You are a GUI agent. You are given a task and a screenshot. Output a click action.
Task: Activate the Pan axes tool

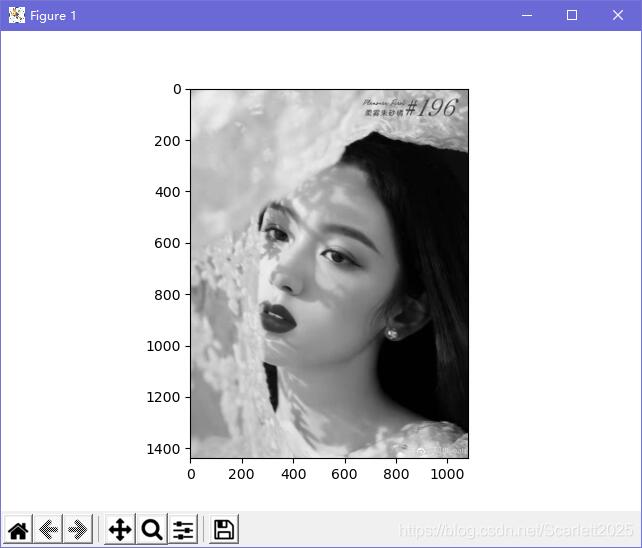pos(120,529)
